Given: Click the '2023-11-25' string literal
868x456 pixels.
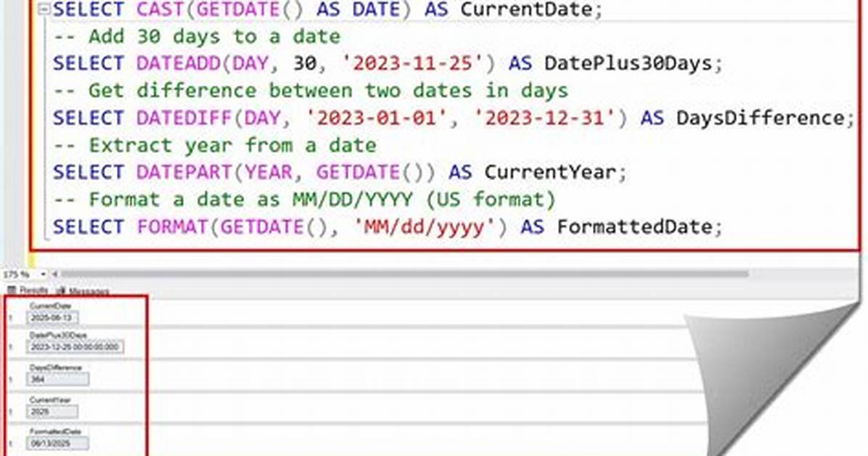Looking at the screenshot, I should click(412, 63).
